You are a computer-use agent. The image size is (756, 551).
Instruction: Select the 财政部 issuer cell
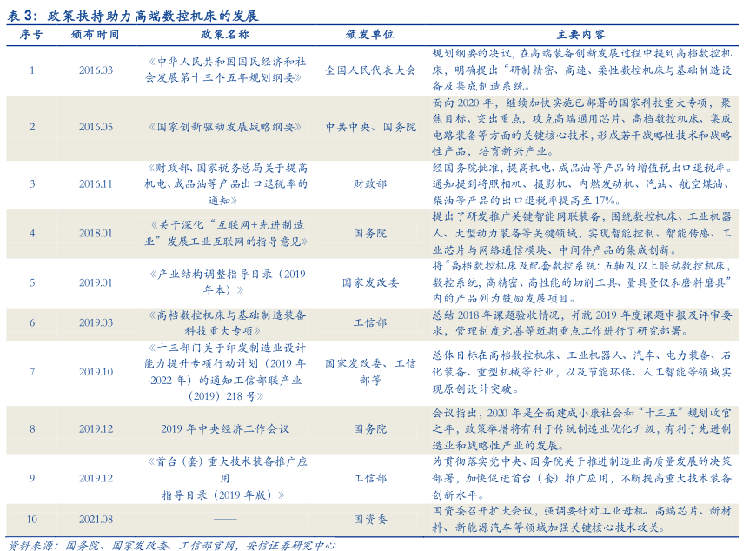point(370,184)
